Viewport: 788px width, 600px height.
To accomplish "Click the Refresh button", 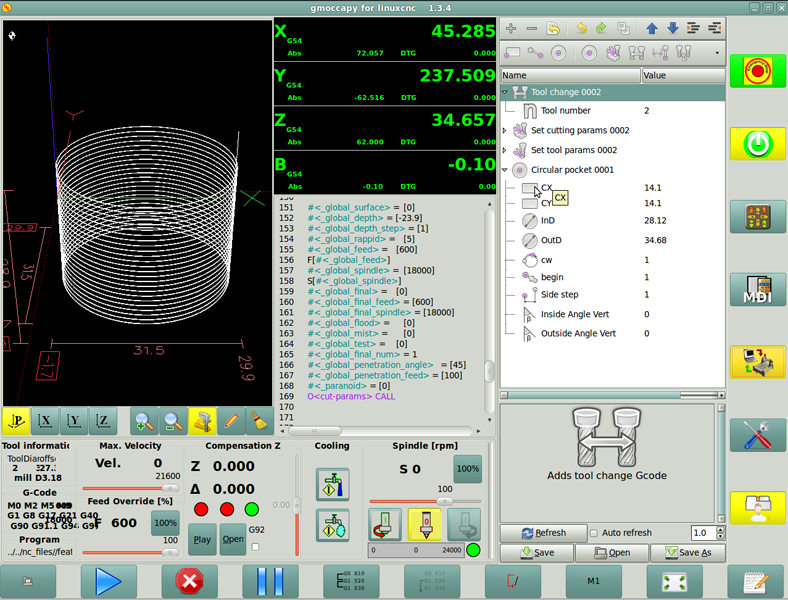I will pyautogui.click(x=542, y=533).
